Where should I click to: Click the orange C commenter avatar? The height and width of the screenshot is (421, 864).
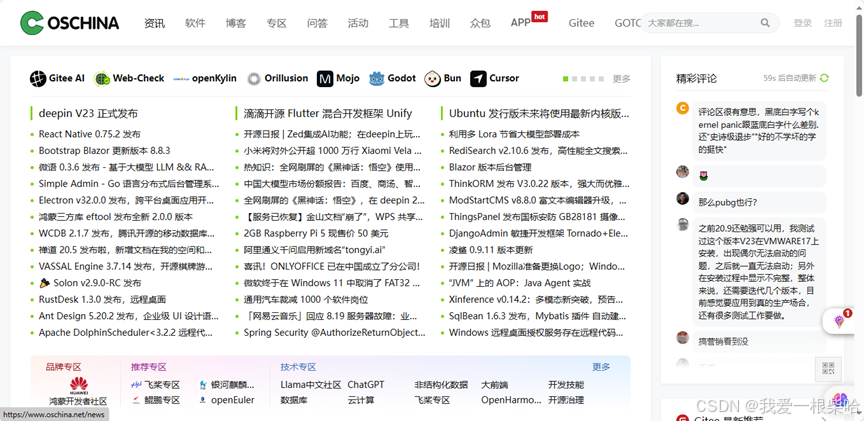tap(682, 108)
